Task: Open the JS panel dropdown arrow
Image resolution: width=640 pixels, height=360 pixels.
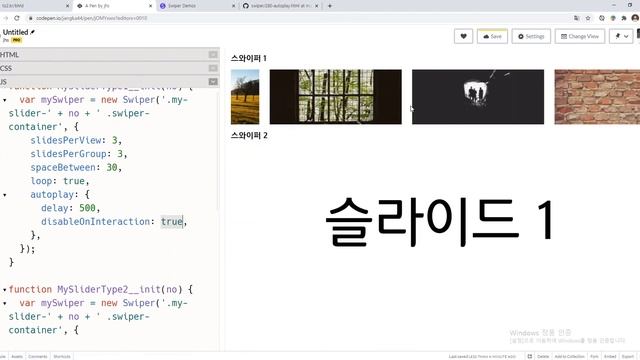Action: pyautogui.click(x=213, y=82)
